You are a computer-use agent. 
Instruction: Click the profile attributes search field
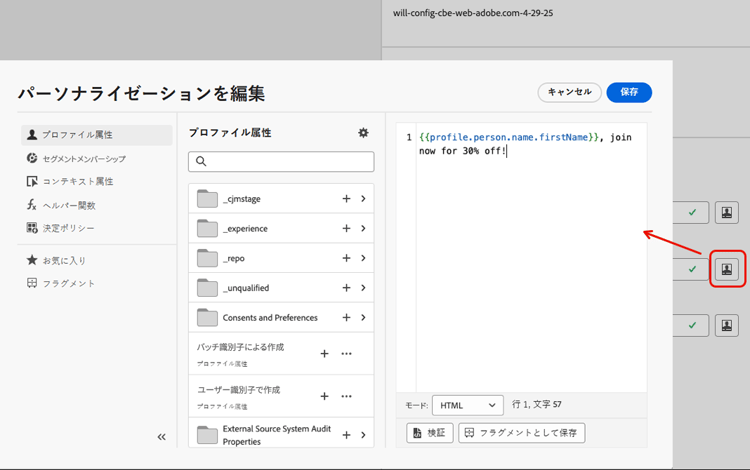click(281, 161)
